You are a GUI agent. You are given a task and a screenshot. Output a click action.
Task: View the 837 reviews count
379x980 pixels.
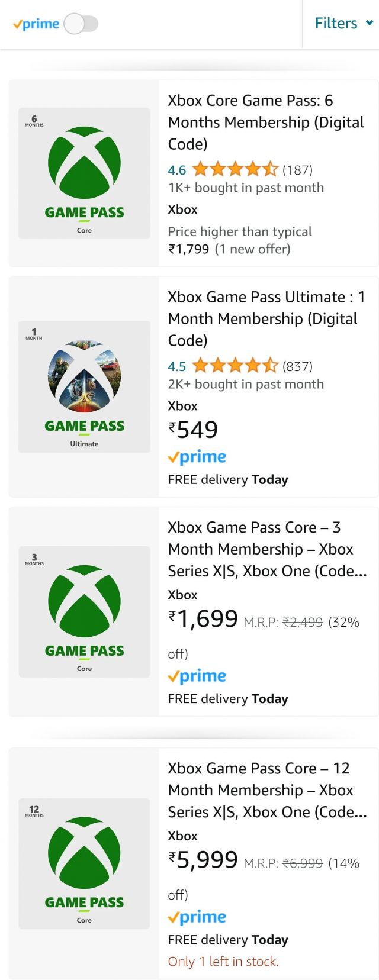pos(297,367)
